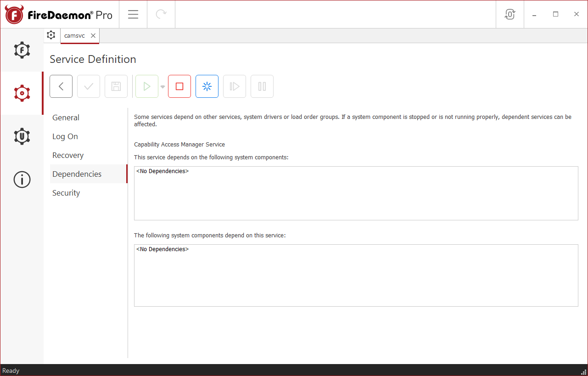Open the FireDaemon services list sidebar icon

tap(22, 50)
